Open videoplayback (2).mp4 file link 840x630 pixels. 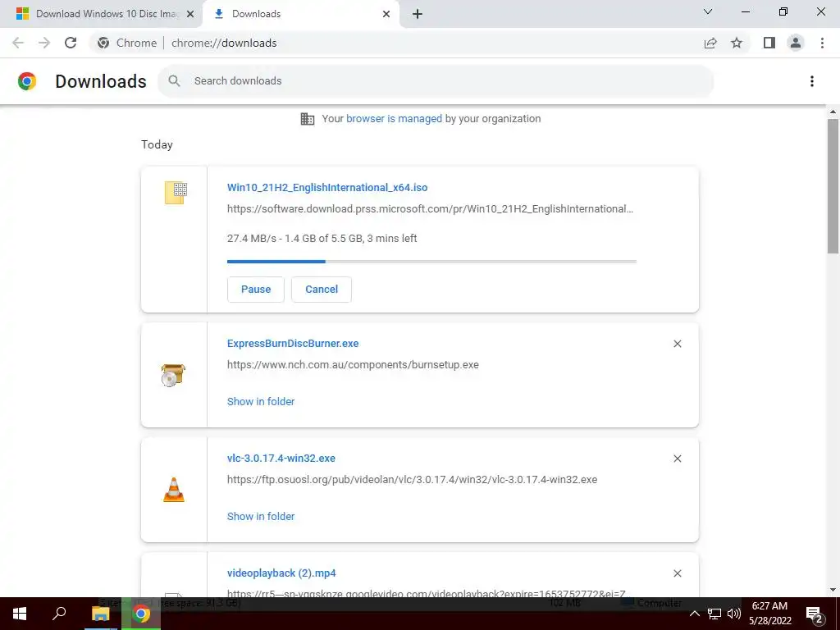[x=281, y=573]
